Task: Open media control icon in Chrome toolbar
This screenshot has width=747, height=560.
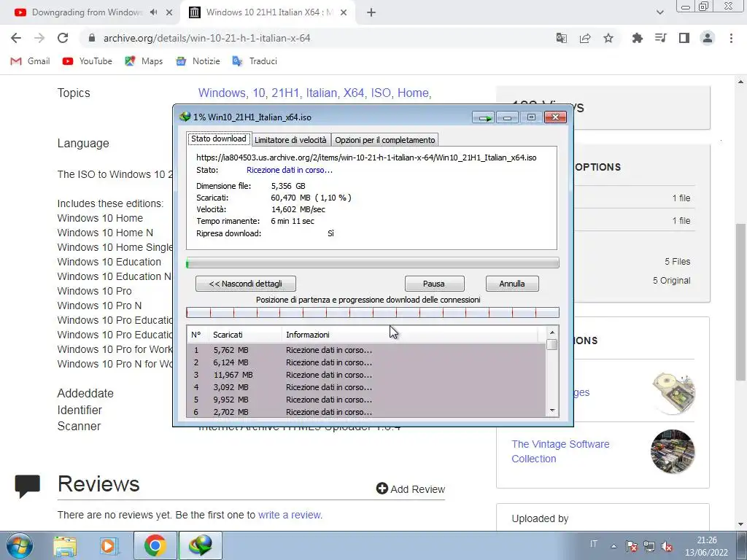Action: click(660, 38)
